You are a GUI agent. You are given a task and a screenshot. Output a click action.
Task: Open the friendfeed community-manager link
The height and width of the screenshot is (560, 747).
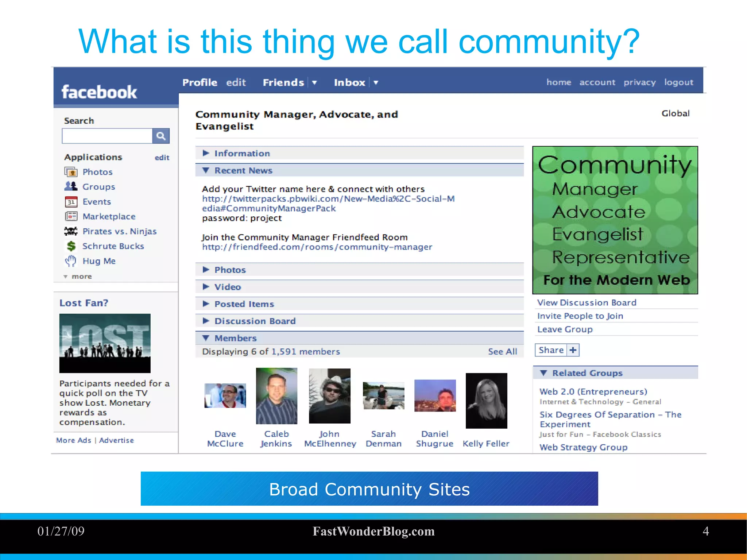[x=317, y=247]
